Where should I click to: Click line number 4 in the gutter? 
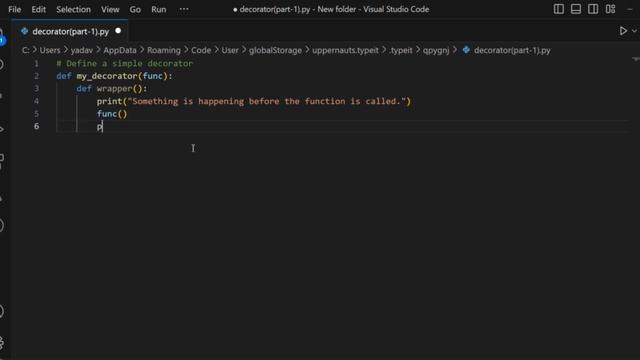pyautogui.click(x=36, y=101)
